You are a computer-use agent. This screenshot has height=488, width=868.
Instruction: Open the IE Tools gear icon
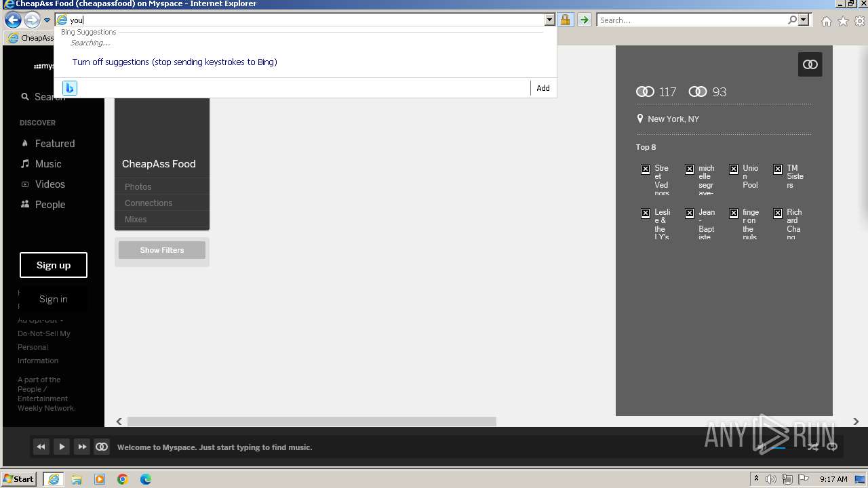click(860, 21)
